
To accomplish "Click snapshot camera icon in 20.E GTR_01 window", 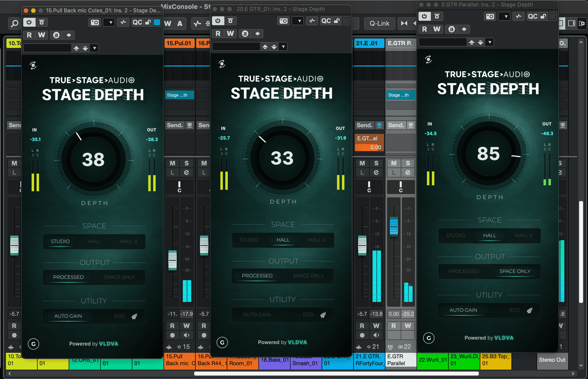I will [x=283, y=21].
